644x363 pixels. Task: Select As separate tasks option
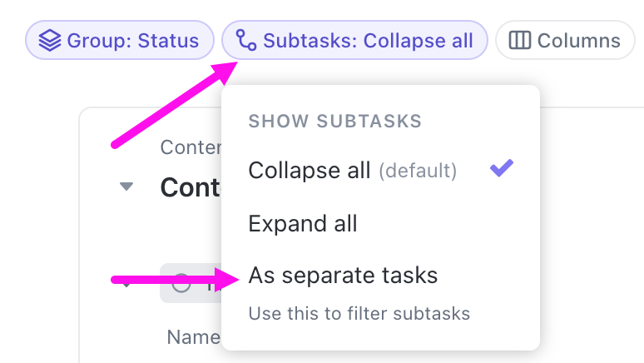343,275
